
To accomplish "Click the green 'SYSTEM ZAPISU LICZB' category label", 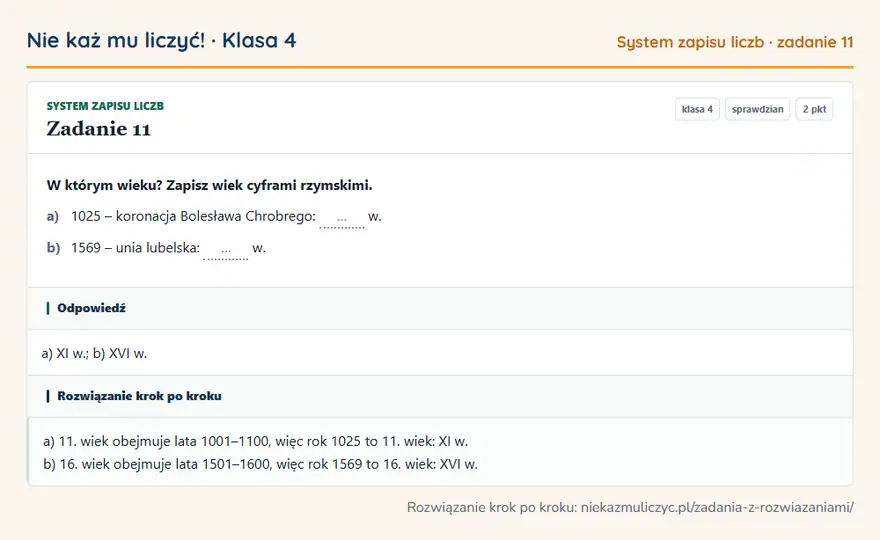I will (x=105, y=106).
